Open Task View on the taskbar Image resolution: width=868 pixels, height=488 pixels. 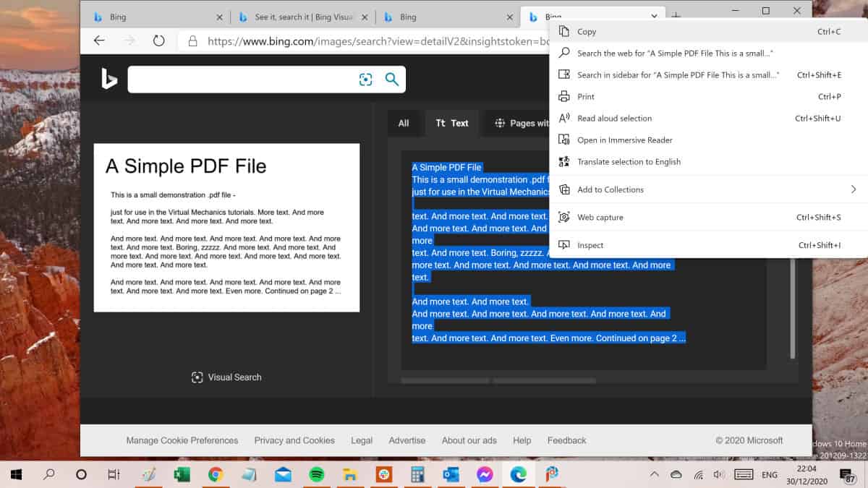pos(114,474)
